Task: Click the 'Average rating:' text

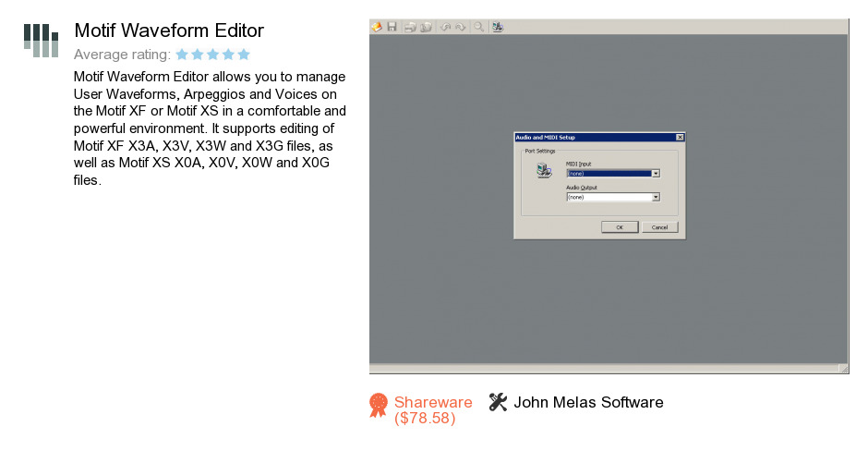Action: coord(122,55)
